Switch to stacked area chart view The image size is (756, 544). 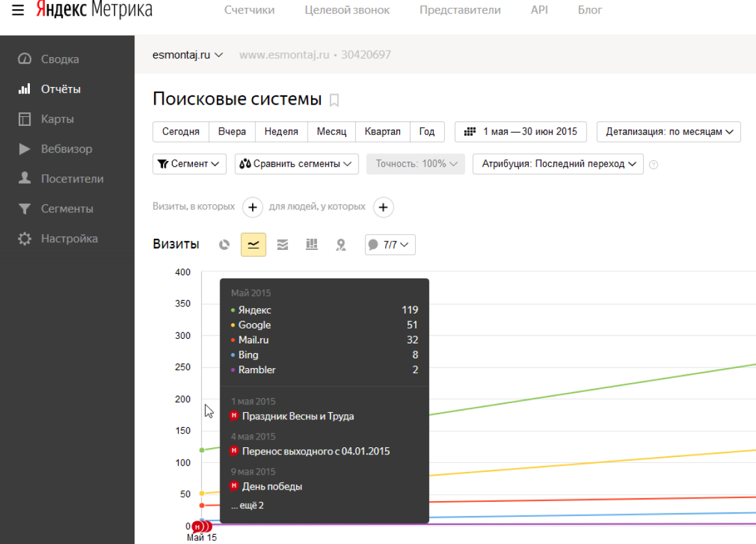pos(283,245)
